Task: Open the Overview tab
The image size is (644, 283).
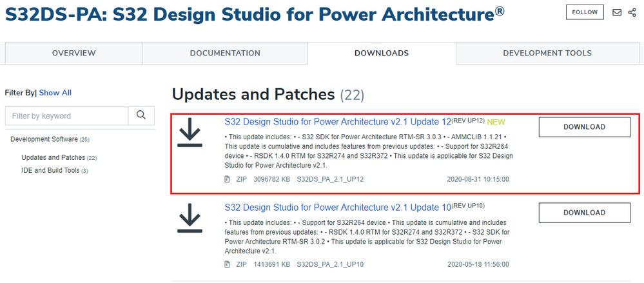Action: (74, 53)
